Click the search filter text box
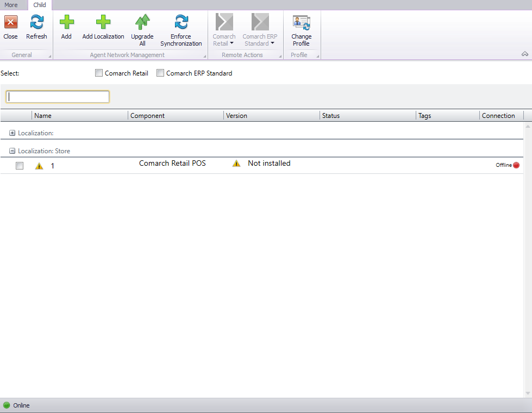The width and height of the screenshot is (532, 413). point(58,97)
